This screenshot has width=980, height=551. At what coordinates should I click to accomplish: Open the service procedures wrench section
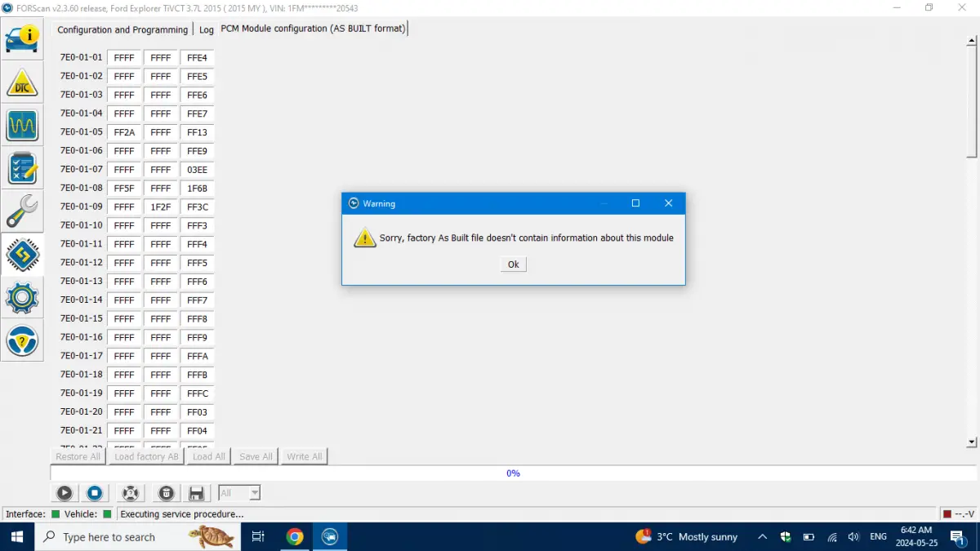coord(22,211)
